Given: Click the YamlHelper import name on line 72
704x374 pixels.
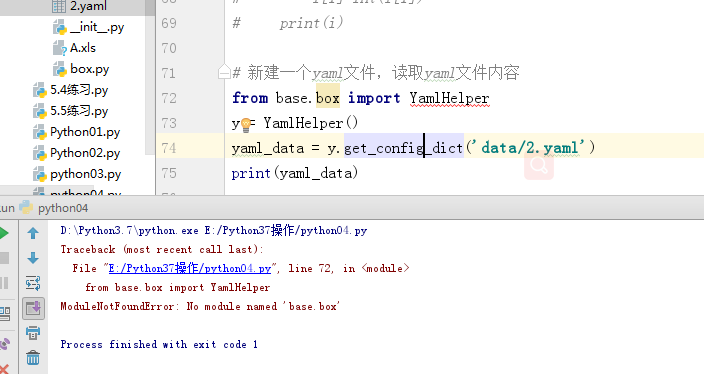Looking at the screenshot, I should click(x=449, y=98).
